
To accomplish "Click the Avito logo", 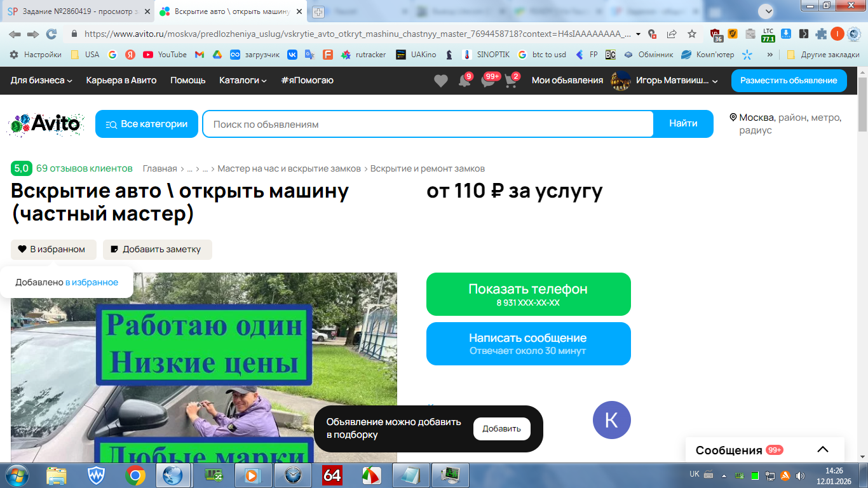I will 44,124.
